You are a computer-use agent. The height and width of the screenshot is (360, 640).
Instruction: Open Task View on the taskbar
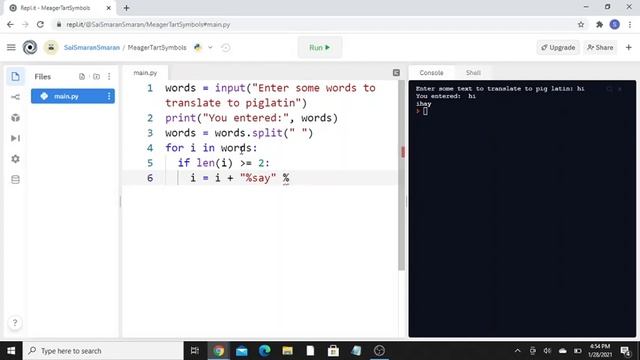pyautogui.click(x=195, y=351)
